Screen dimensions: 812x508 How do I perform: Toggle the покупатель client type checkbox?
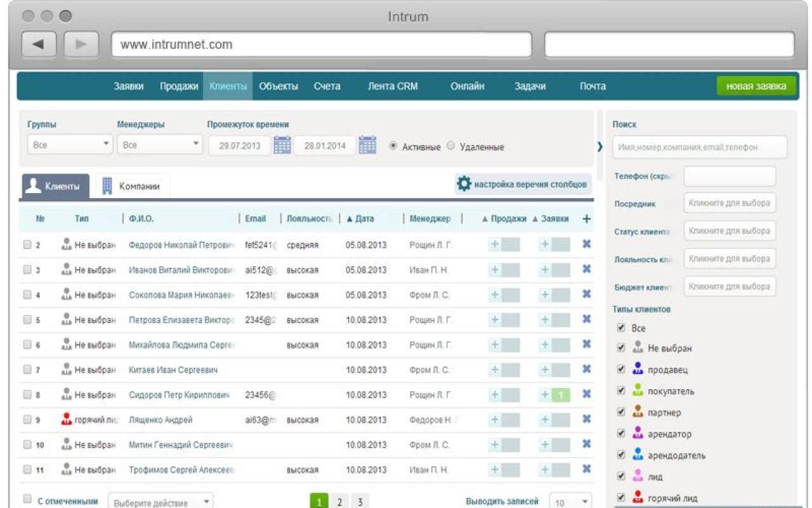tap(621, 391)
